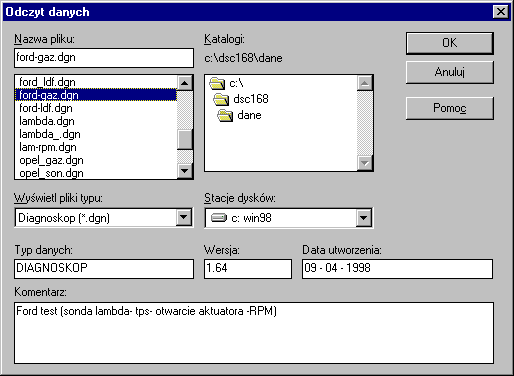Screen dimensions: 514x376
Task: Select the dsc168 folder icon
Action: click(221, 99)
